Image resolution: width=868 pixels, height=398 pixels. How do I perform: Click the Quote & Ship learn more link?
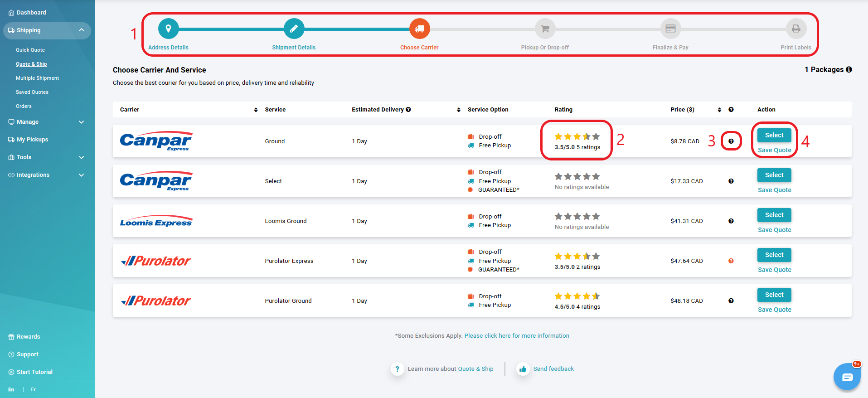[x=475, y=369]
